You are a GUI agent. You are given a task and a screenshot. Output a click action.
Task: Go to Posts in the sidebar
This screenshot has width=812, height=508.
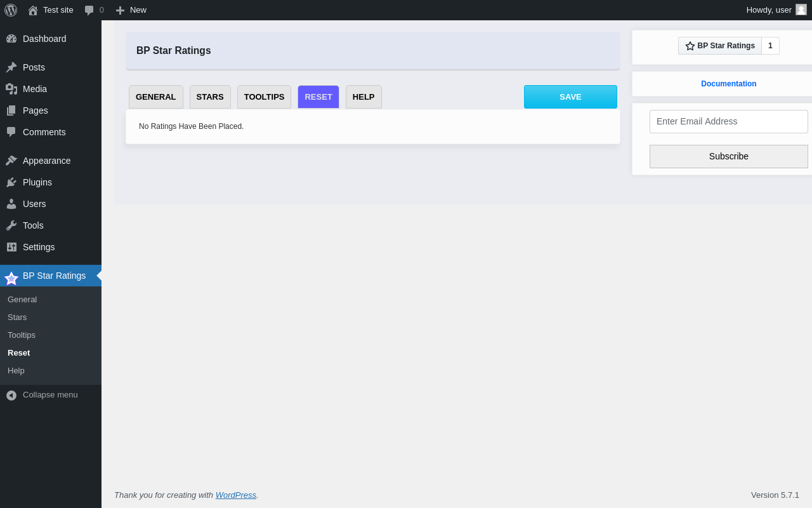pyautogui.click(x=51, y=67)
